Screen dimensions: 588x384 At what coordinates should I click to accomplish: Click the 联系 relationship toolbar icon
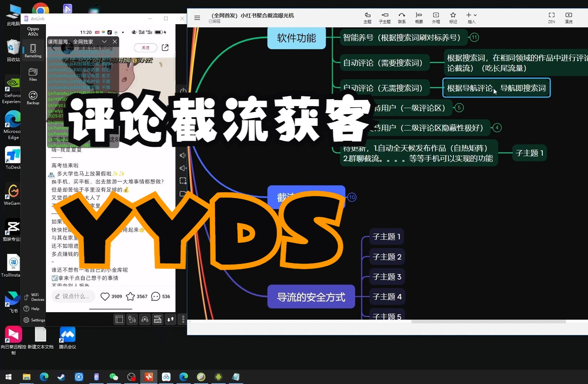pos(402,17)
